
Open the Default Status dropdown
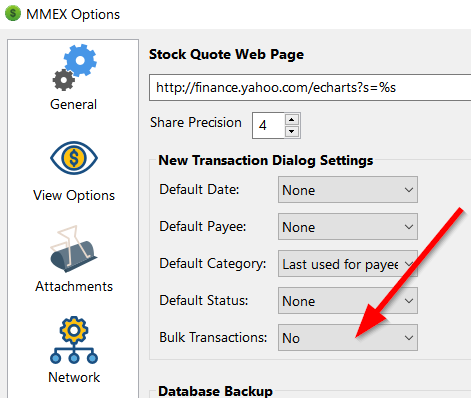348,301
